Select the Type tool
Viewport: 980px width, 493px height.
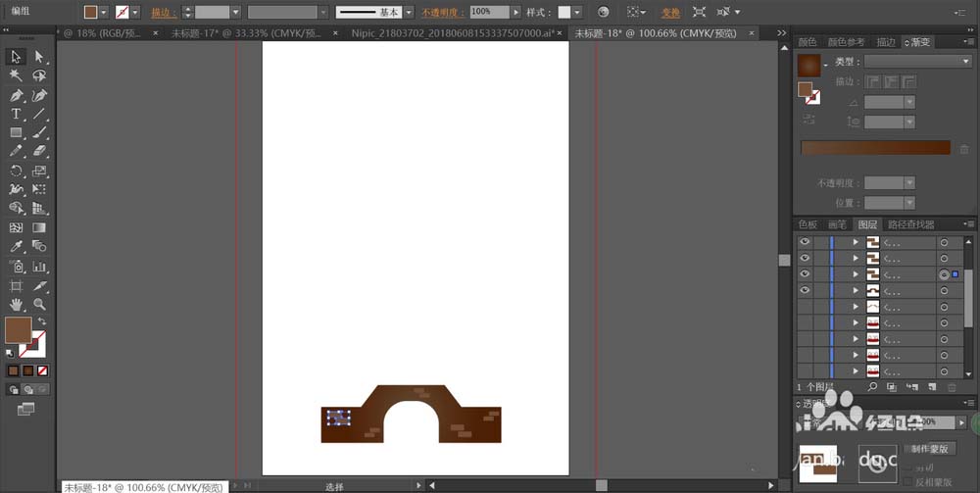point(17,114)
